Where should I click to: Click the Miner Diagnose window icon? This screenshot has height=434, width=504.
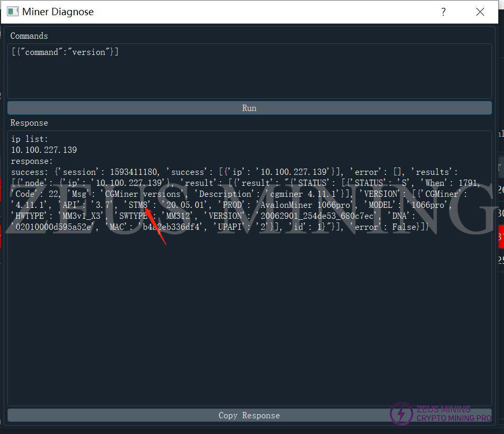[13, 12]
